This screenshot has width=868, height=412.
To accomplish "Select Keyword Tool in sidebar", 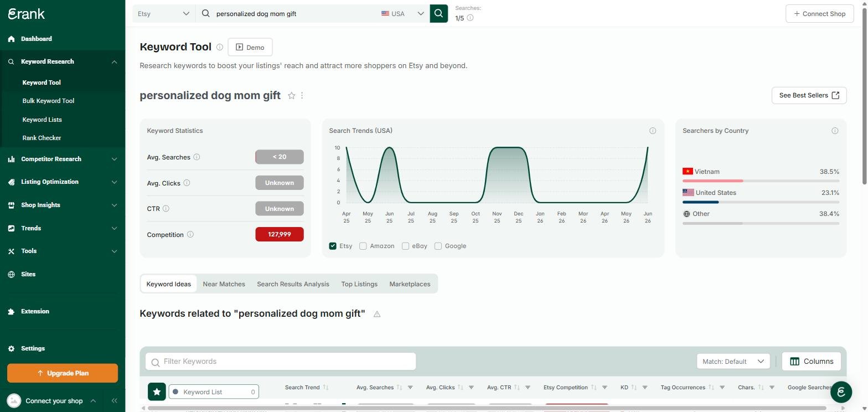I will (42, 83).
